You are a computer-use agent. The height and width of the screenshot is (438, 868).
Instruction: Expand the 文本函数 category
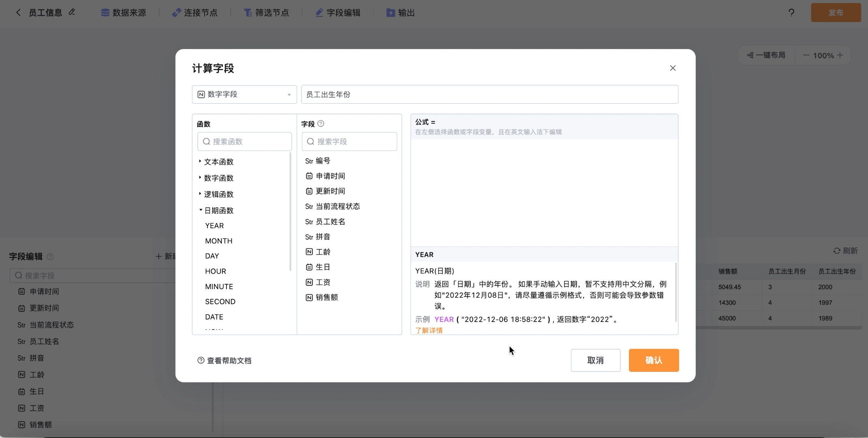(216, 162)
